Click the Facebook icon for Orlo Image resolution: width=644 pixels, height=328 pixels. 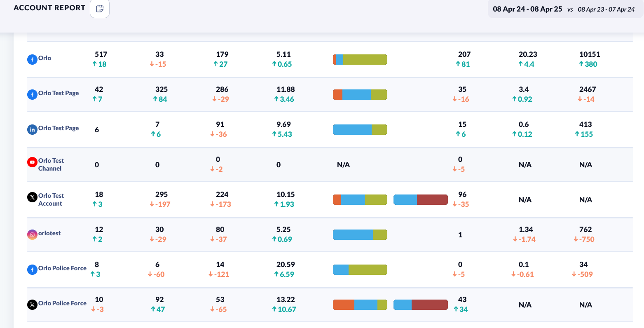coord(32,59)
